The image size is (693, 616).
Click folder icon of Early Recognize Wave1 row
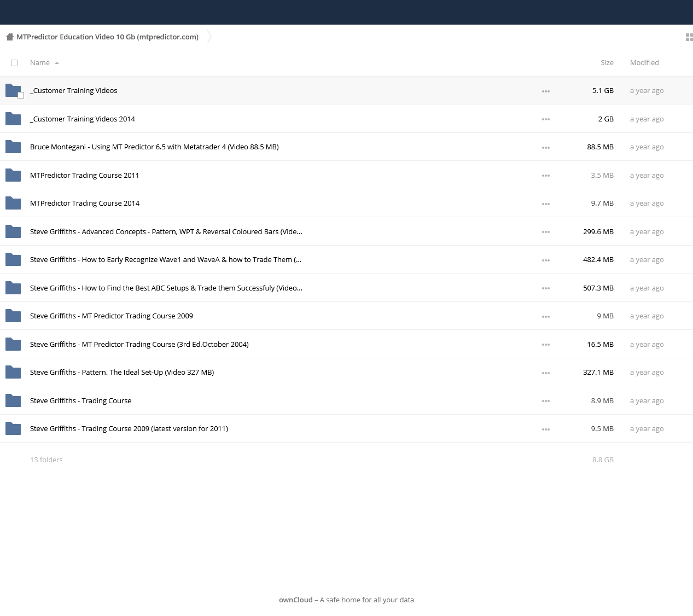click(x=13, y=259)
